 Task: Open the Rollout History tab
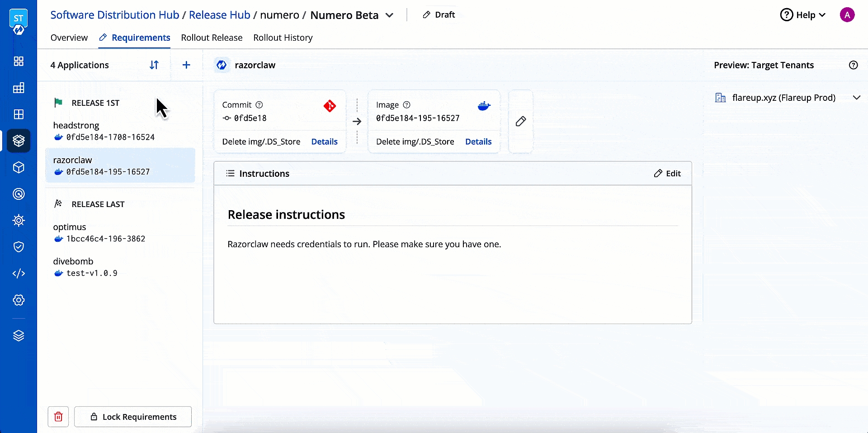[283, 38]
